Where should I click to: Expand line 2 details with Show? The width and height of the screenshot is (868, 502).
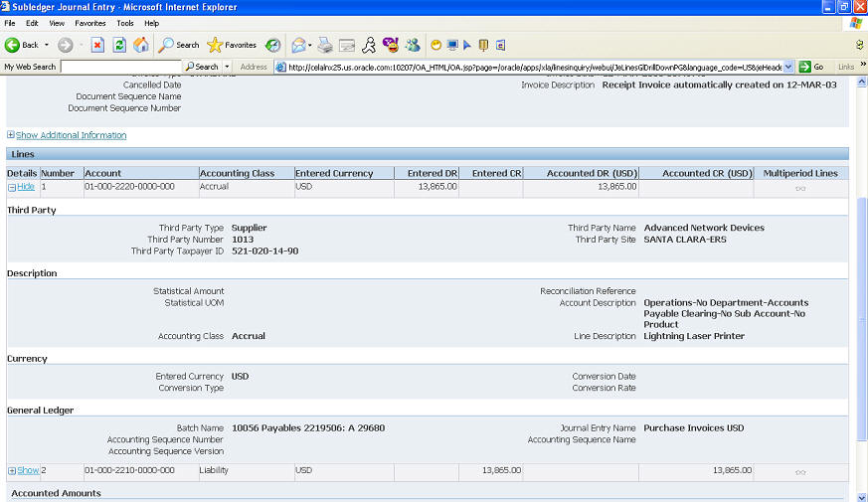27,470
